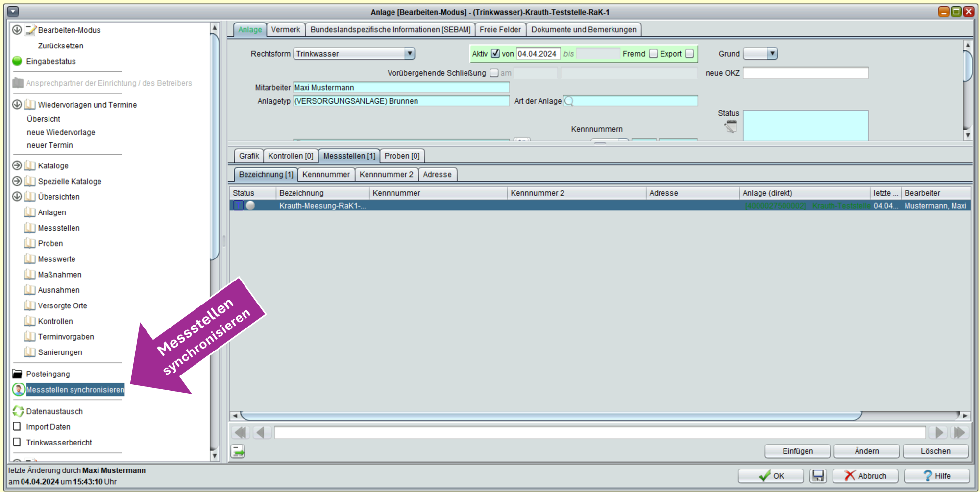Open the Posteingang folder icon
980x492 pixels.
17,374
